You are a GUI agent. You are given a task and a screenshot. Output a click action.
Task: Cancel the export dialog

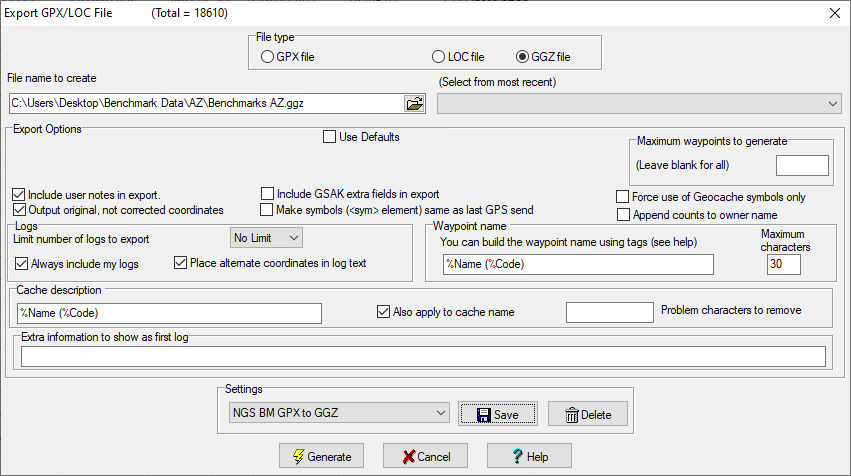[x=426, y=456]
